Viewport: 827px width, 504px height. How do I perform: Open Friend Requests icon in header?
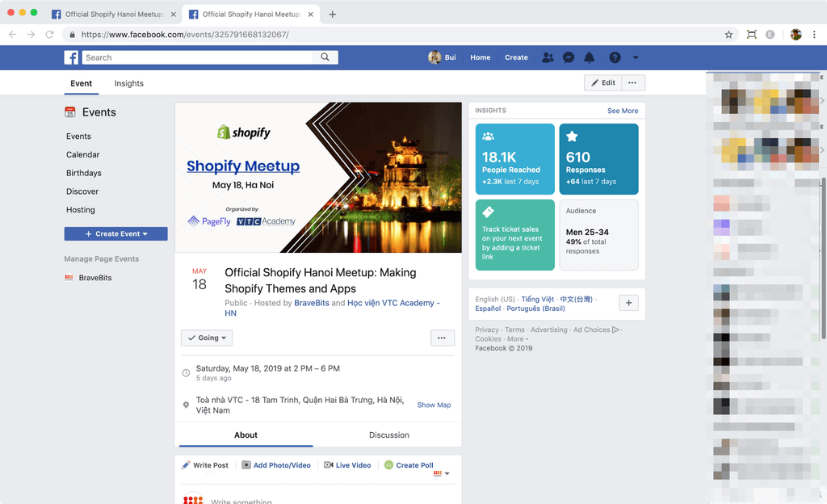point(548,57)
